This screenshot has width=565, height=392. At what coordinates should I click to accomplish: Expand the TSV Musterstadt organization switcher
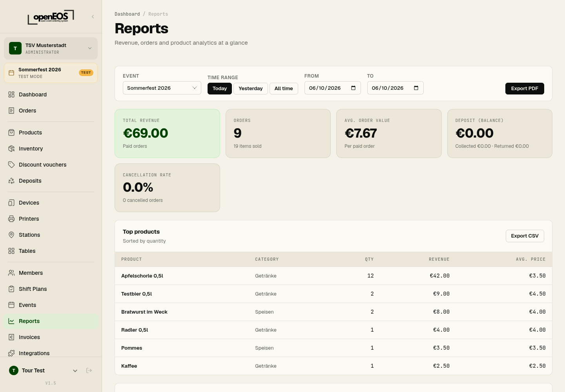point(51,48)
